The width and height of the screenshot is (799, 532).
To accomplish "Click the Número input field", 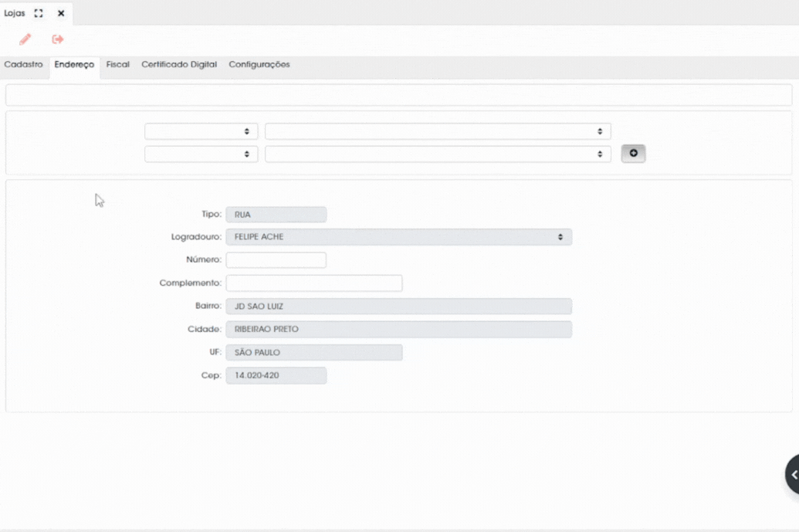I will pyautogui.click(x=276, y=260).
